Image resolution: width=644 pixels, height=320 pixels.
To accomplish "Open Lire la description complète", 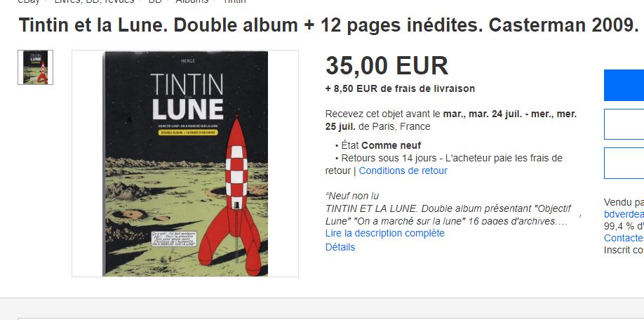I will point(385,233).
